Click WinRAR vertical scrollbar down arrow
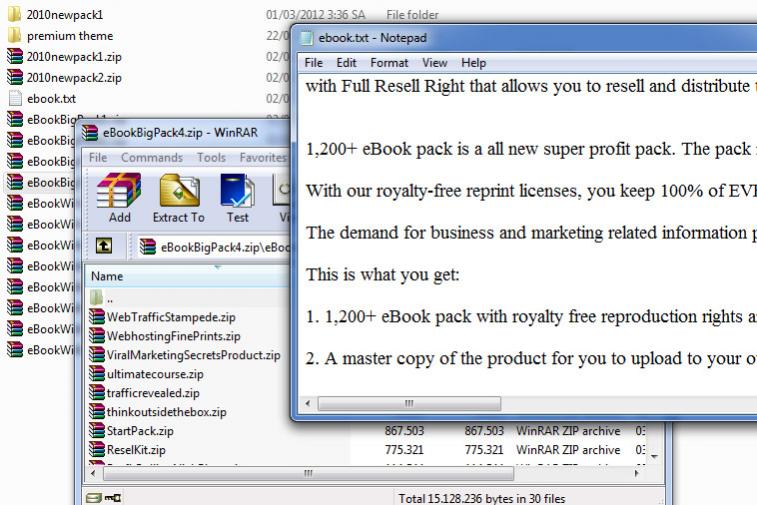 tap(655, 456)
